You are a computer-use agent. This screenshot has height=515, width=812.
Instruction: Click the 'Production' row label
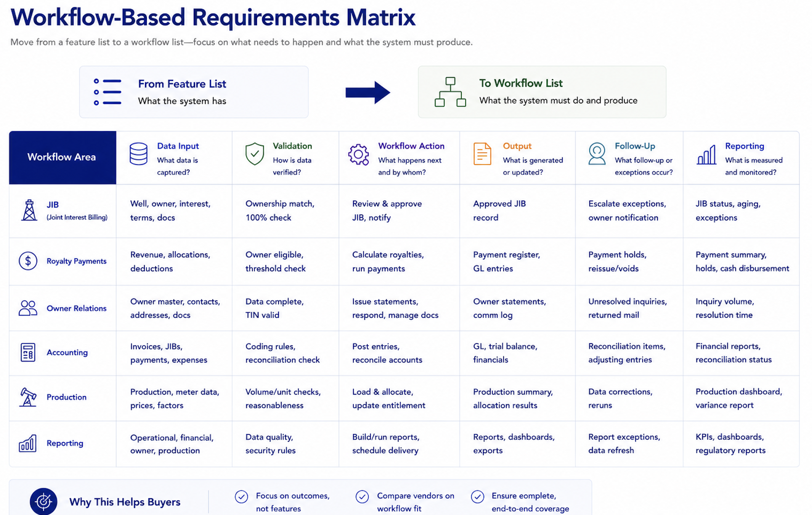[66, 397]
